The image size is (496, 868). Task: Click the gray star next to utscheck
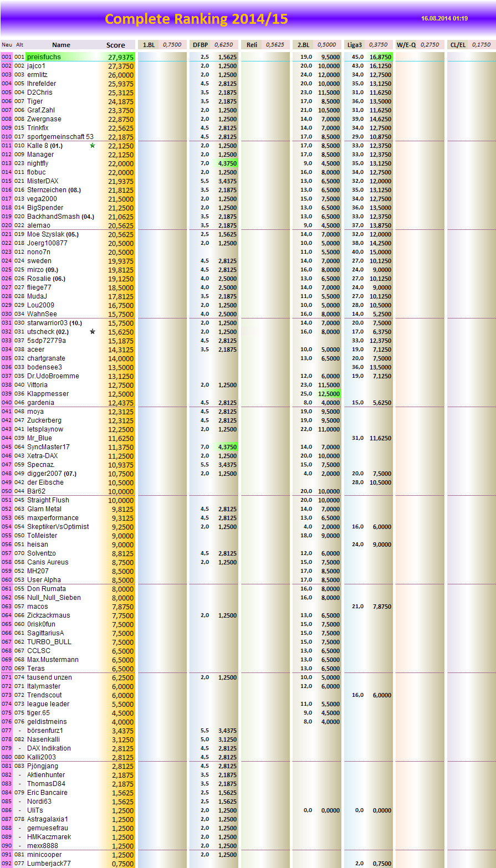(x=93, y=332)
